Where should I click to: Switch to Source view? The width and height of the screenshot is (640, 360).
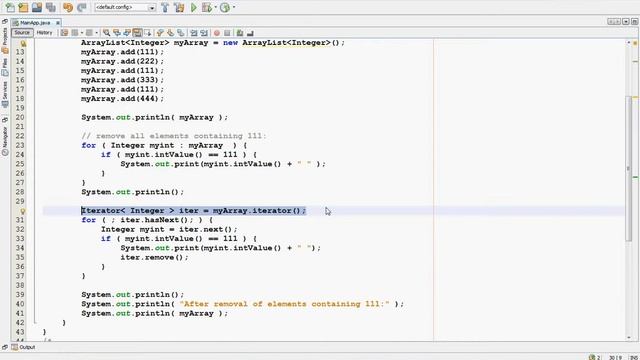click(22, 33)
